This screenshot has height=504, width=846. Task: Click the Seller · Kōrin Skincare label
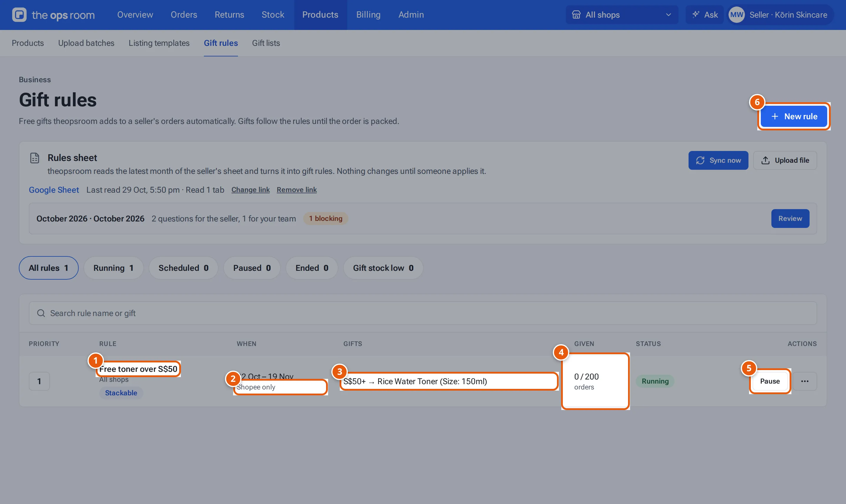[788, 15]
